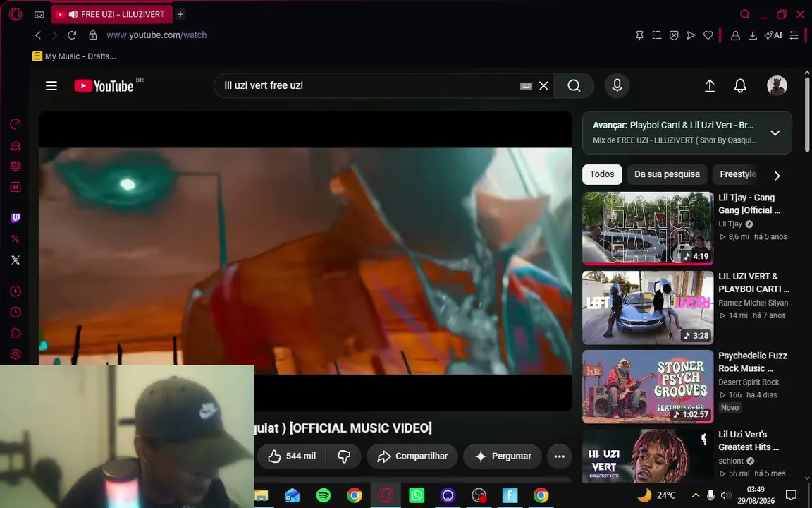Open WhatsApp from the taskbar
812x508 pixels.
pos(417,495)
